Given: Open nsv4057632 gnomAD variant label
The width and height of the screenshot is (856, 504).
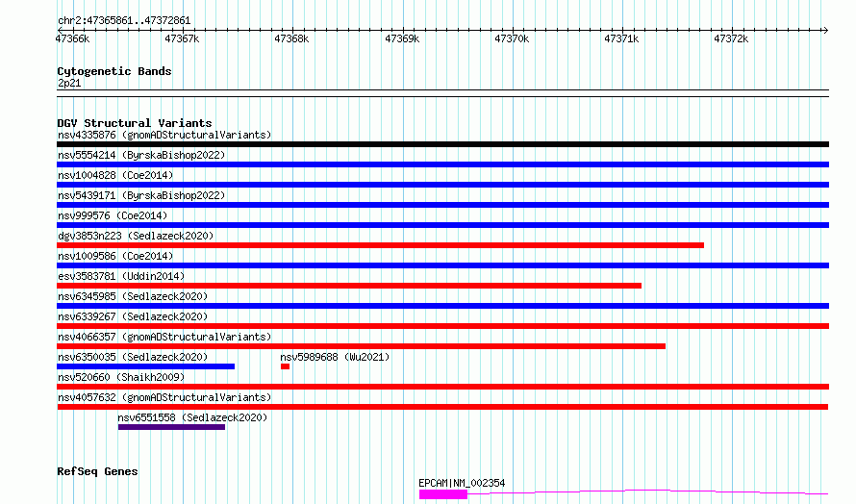Looking at the screenshot, I should tap(164, 397).
